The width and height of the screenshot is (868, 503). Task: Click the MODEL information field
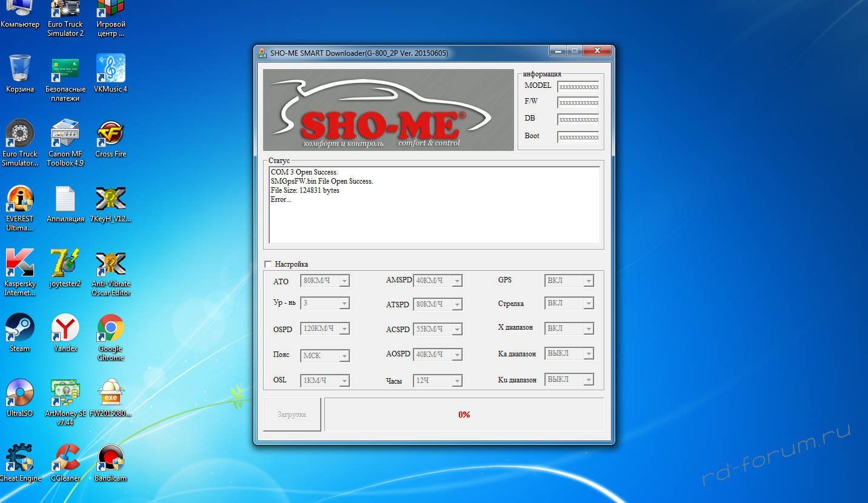(x=578, y=87)
